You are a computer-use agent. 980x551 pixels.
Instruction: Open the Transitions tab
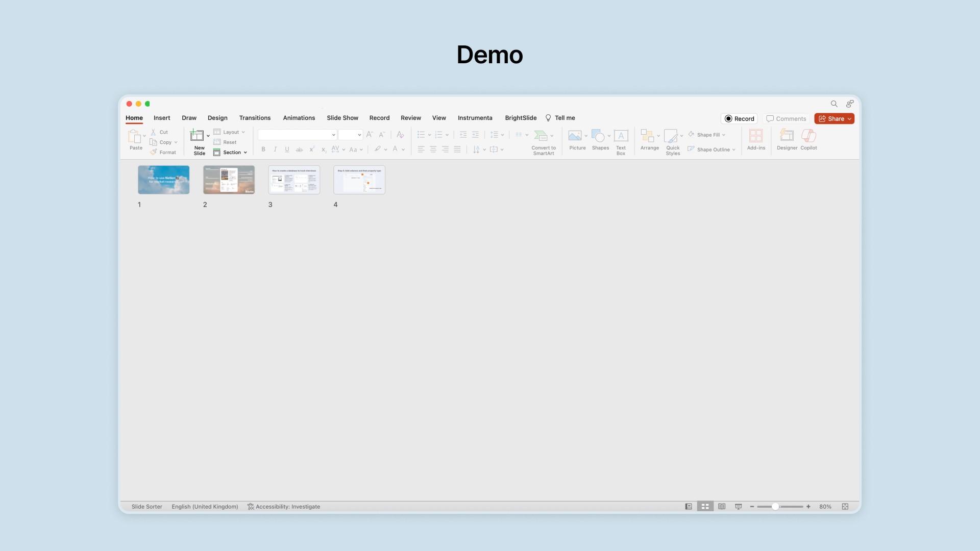tap(255, 118)
